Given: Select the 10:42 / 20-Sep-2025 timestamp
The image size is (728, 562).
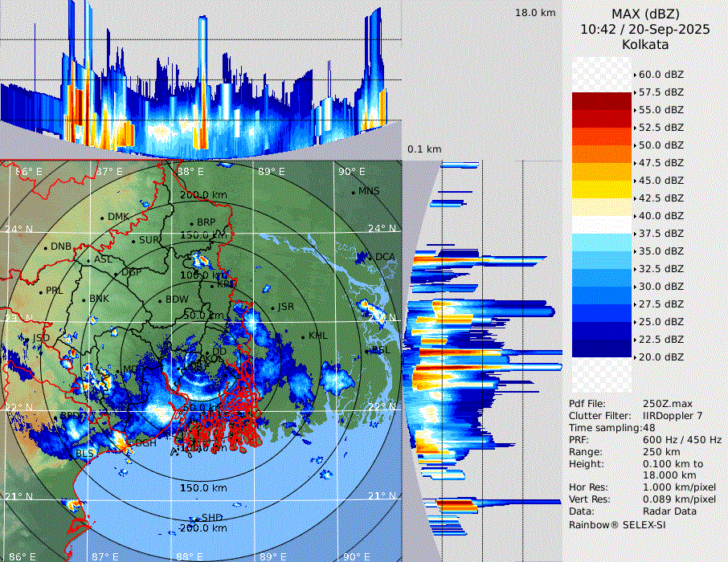Looking at the screenshot, I should [644, 29].
